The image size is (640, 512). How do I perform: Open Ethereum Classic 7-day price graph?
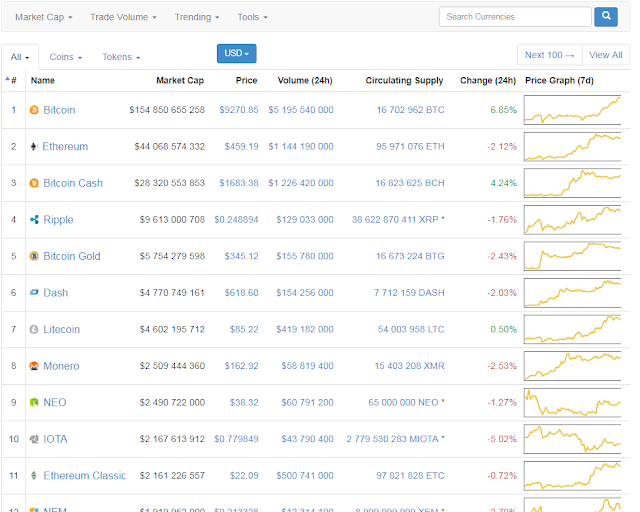[572, 475]
